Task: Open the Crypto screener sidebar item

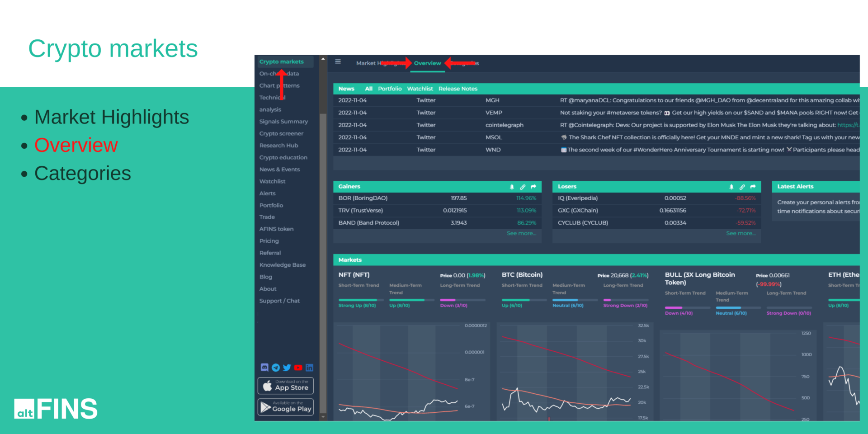Action: pyautogui.click(x=281, y=133)
